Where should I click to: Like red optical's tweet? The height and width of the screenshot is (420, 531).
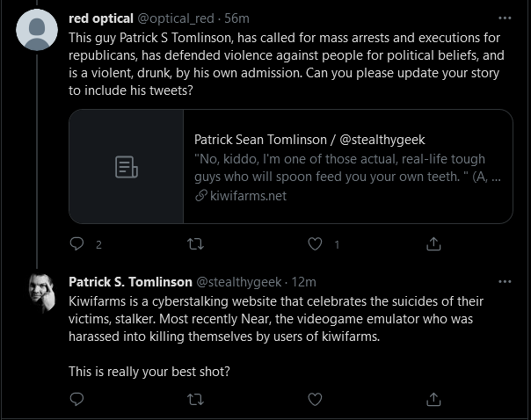(x=315, y=243)
